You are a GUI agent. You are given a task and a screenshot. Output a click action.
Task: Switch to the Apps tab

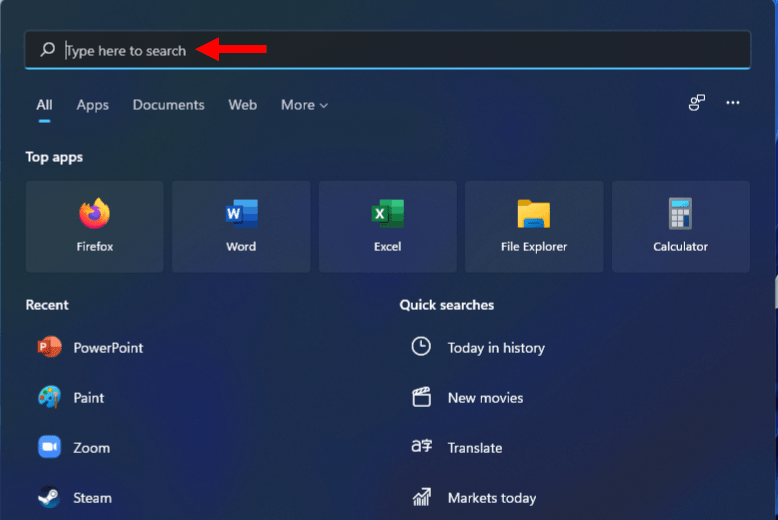point(92,105)
